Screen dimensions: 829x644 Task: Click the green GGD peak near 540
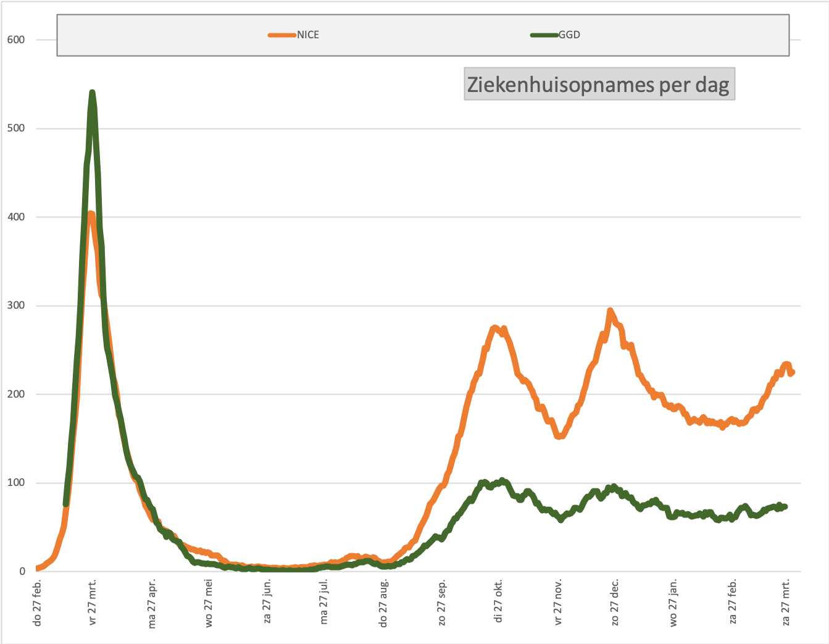(x=93, y=93)
